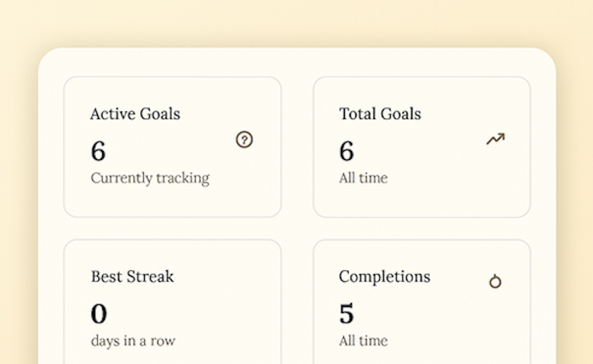Click the "Best Streak" heading

coord(132,276)
